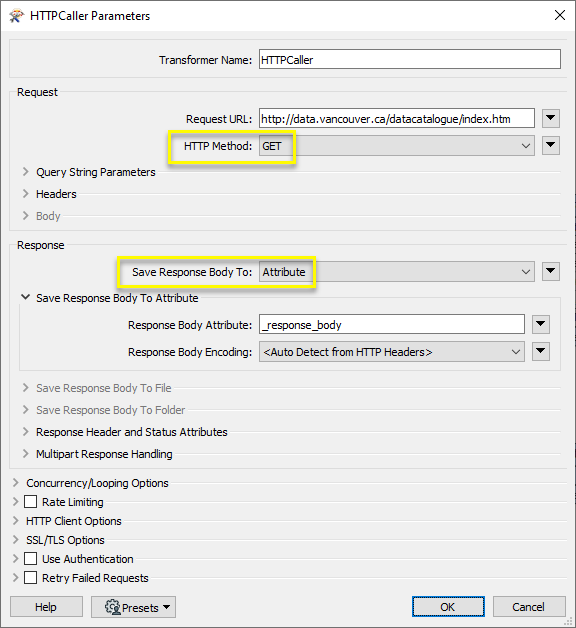This screenshot has height=628, width=576.
Task: Open the arrow menu beside HTTP Method
Action: coord(551,145)
